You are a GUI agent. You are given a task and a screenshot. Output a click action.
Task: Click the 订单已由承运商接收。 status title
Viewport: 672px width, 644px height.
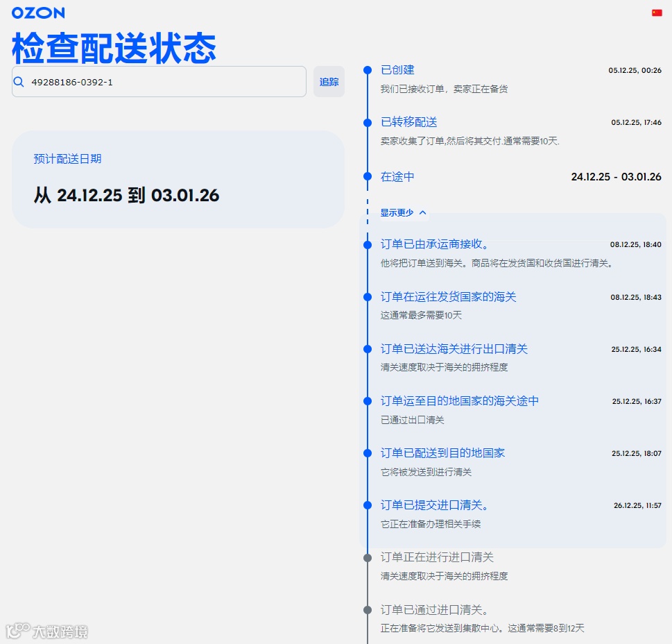click(x=435, y=244)
